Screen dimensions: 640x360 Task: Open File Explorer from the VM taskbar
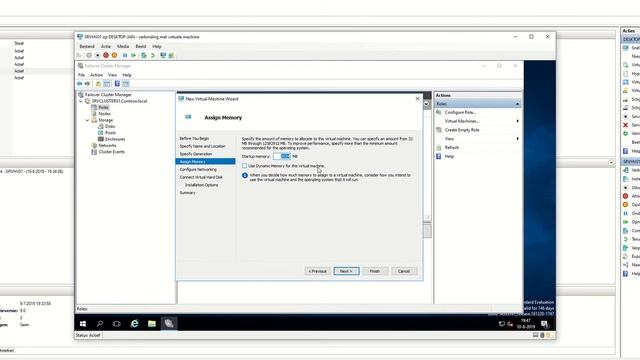[152, 324]
